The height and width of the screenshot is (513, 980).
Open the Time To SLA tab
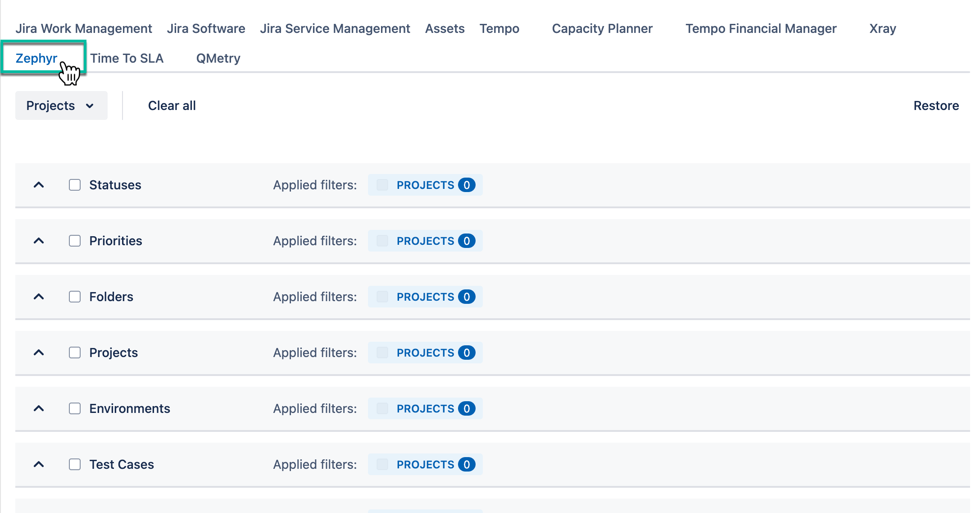click(x=127, y=58)
